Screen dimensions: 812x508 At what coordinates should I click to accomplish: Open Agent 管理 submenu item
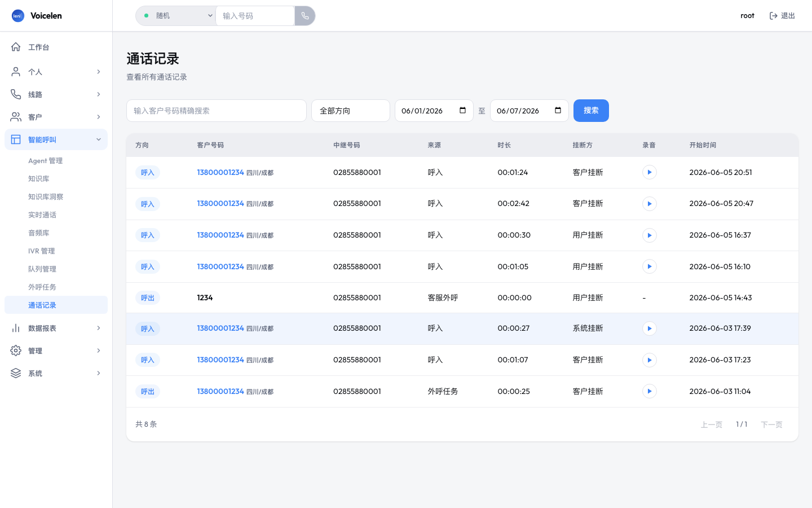tap(56, 161)
